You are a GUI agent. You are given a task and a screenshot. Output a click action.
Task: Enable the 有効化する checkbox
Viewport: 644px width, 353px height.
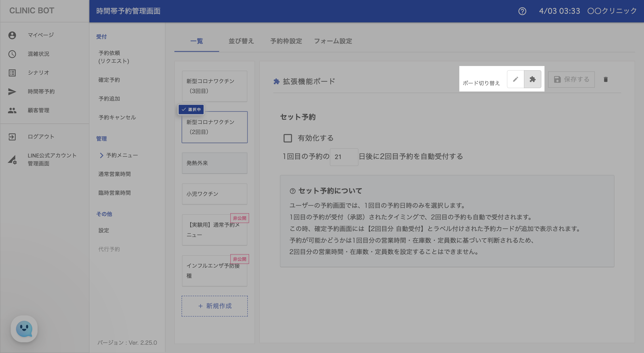[288, 138]
